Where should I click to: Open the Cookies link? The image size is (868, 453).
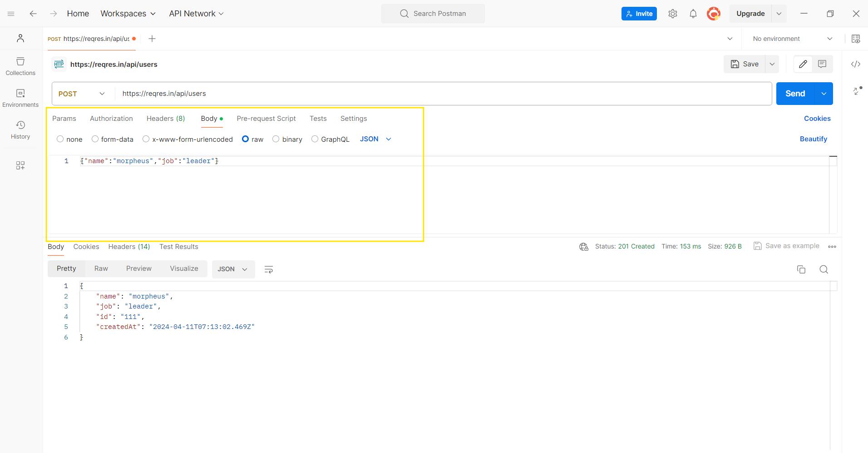click(x=817, y=119)
